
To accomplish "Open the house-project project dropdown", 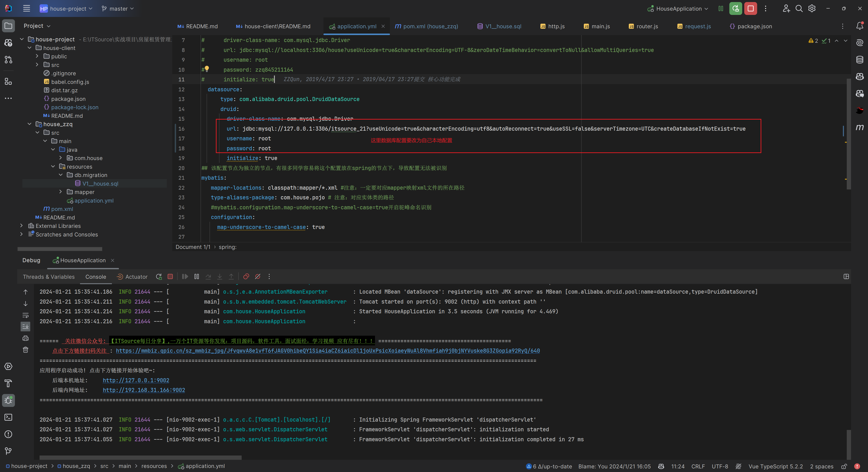I will click(x=66, y=8).
